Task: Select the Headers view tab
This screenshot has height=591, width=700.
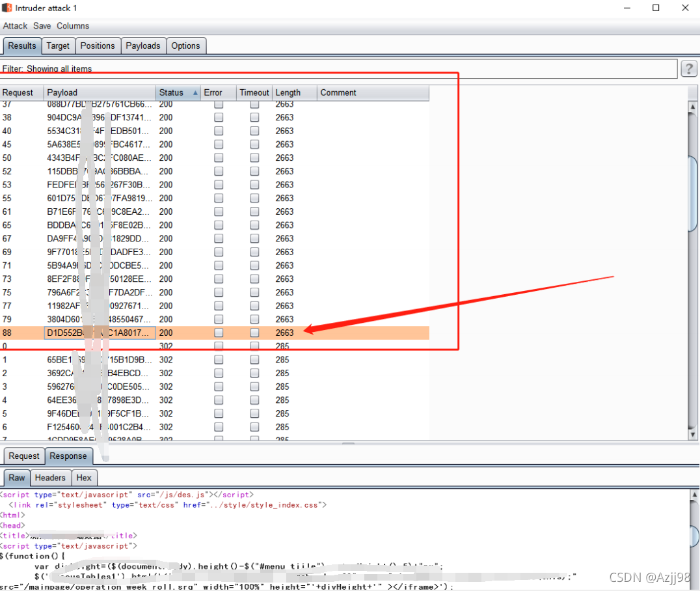Action: click(51, 478)
